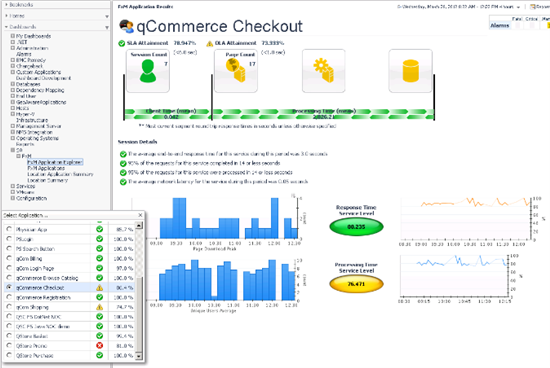Expand the Bookmarks section
The width and height of the screenshot is (550, 368).
coord(6,5)
